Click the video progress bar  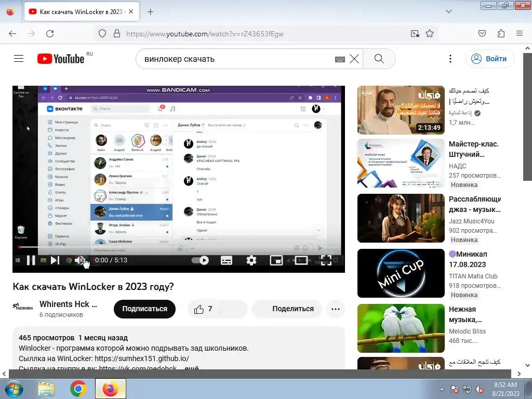(179, 247)
